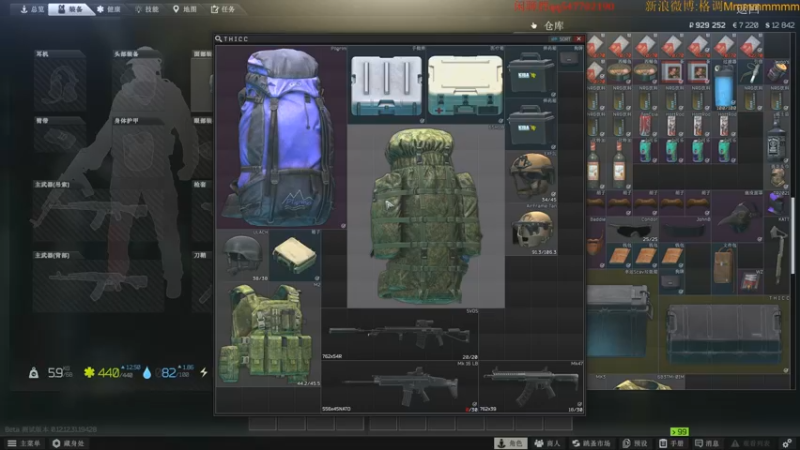Screen dimensions: 800x450
Task: Select the red TarCola can in stash
Action: coord(646,126)
